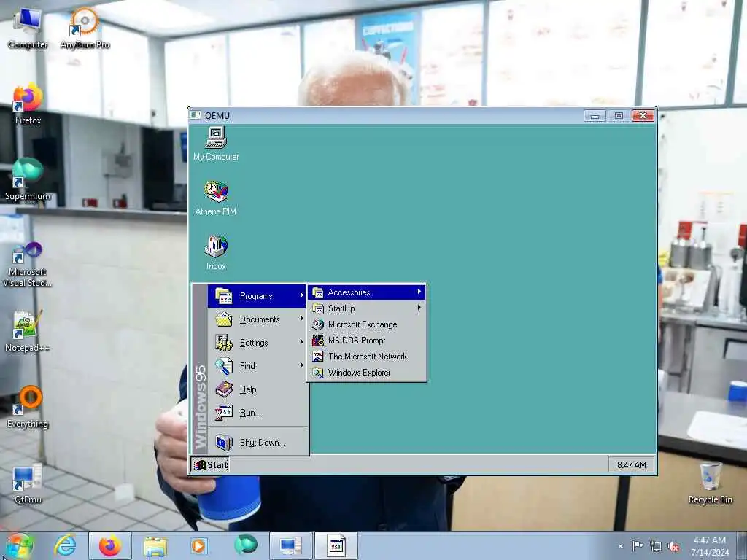The image size is (747, 560).
Task: Click the Programs folder icon
Action: 223,296
